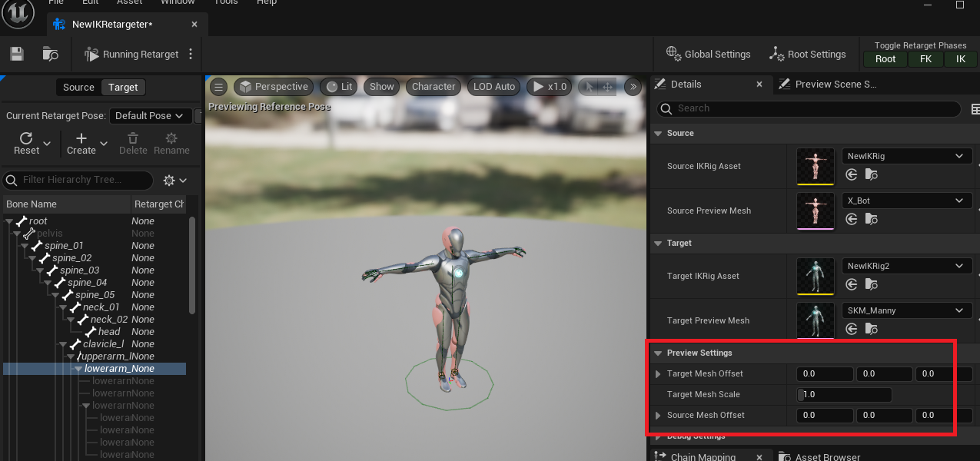
Task: Use selected asset arrow for Source Preview Mesh
Action: click(x=852, y=220)
